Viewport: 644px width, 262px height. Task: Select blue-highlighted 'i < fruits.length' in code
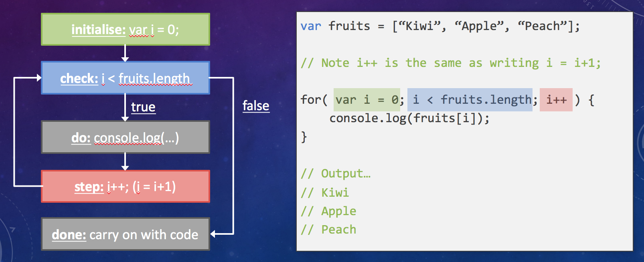tap(470, 99)
